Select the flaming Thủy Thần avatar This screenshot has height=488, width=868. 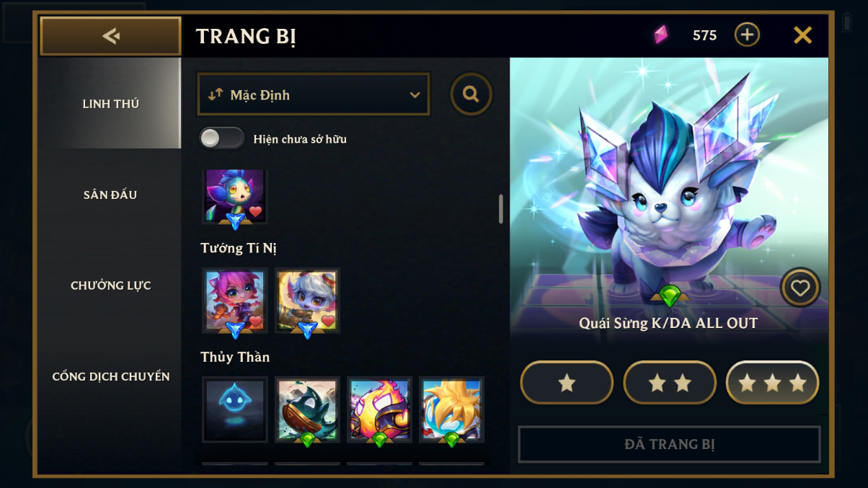tap(379, 409)
